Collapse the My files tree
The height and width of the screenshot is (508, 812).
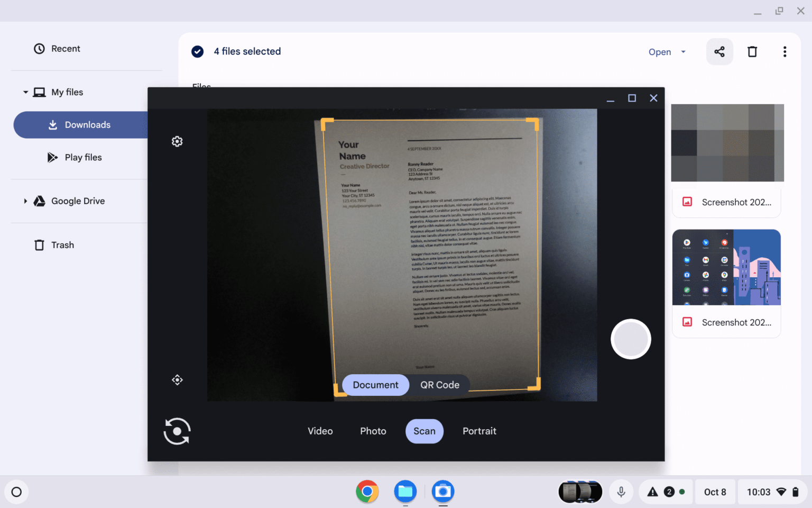25,92
